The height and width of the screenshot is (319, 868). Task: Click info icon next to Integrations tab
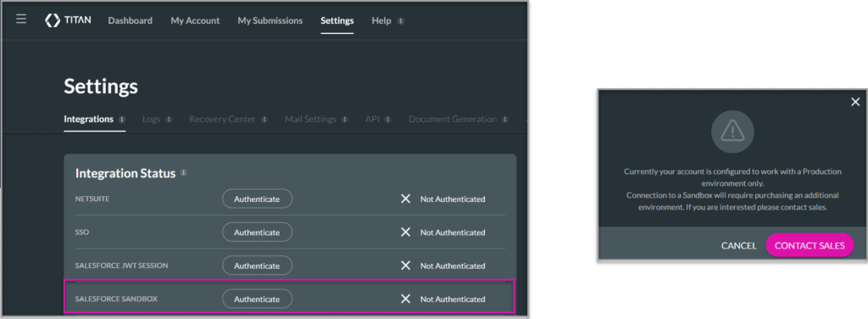pyautogui.click(x=122, y=120)
